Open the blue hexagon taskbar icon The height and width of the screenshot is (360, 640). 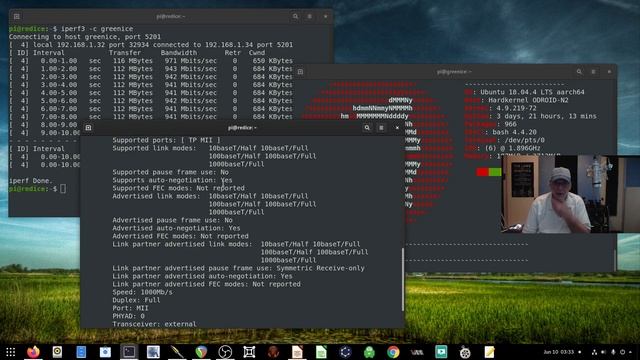(345, 352)
